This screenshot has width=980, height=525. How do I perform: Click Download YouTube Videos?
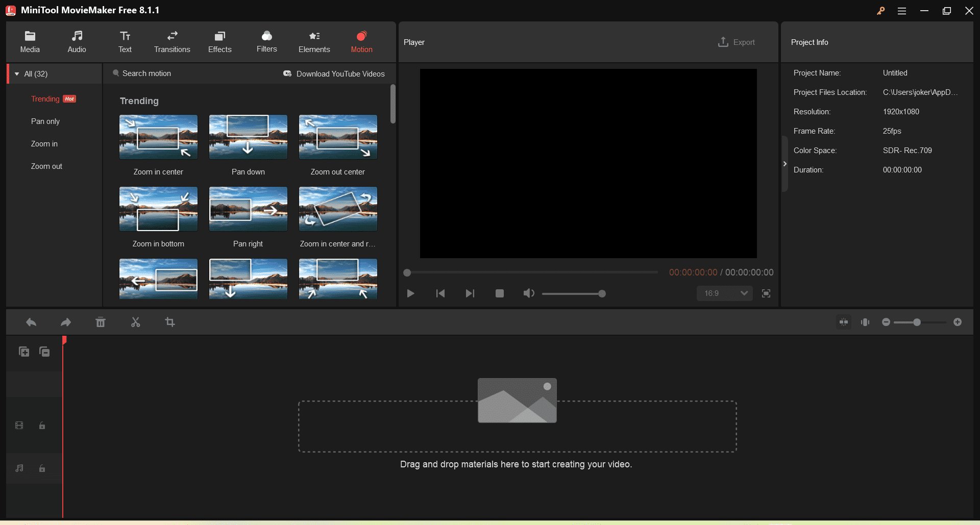click(x=334, y=74)
